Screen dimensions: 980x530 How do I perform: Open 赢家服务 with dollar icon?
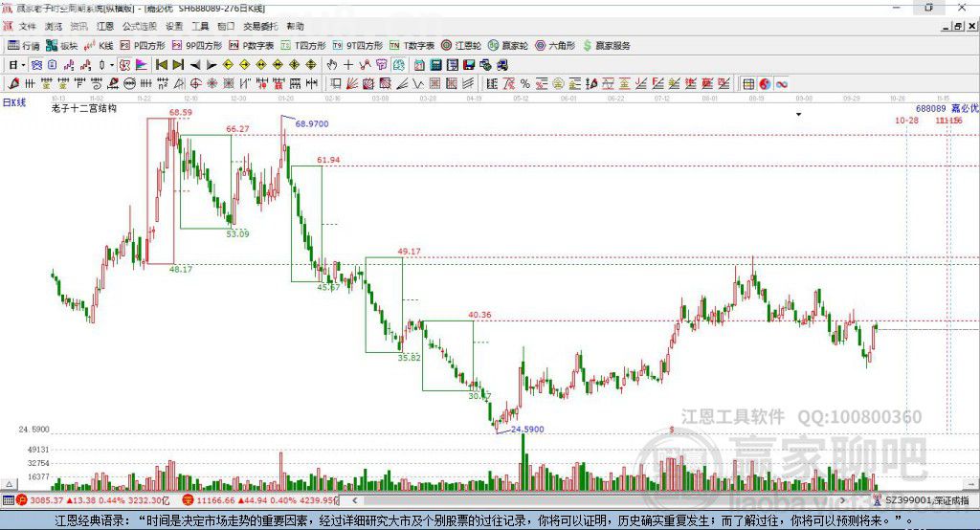point(606,46)
